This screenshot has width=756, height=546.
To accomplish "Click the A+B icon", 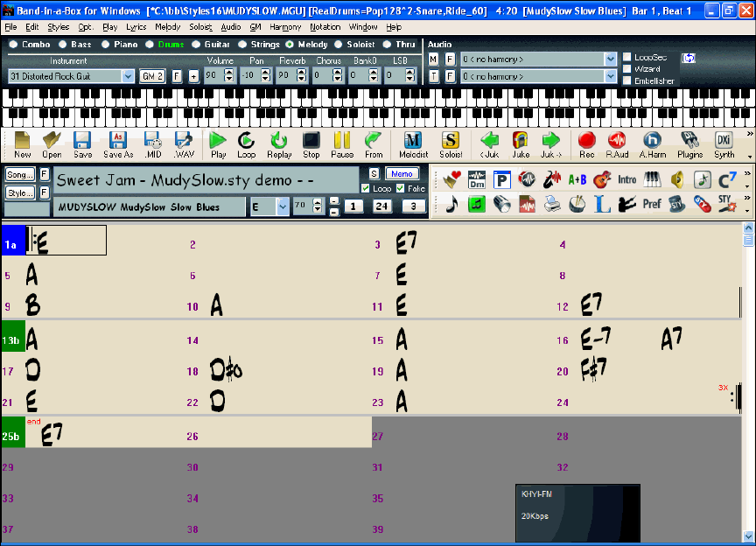I will (x=577, y=180).
